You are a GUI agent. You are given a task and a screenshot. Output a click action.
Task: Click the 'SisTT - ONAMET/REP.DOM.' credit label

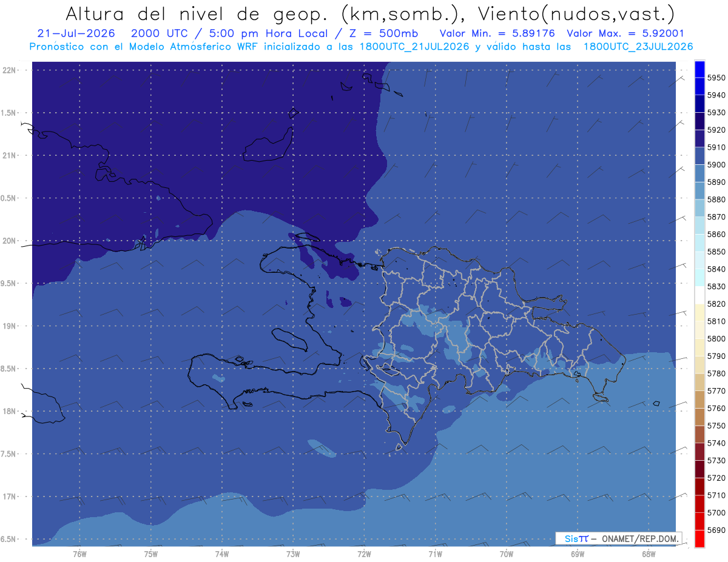(618, 538)
